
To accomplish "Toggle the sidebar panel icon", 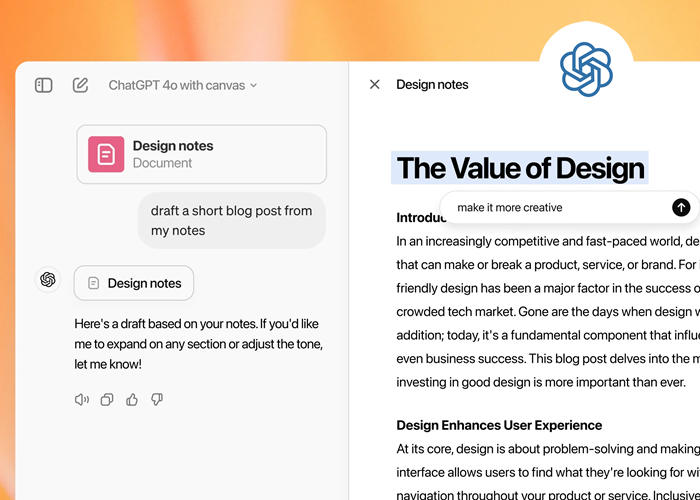I will pyautogui.click(x=44, y=85).
